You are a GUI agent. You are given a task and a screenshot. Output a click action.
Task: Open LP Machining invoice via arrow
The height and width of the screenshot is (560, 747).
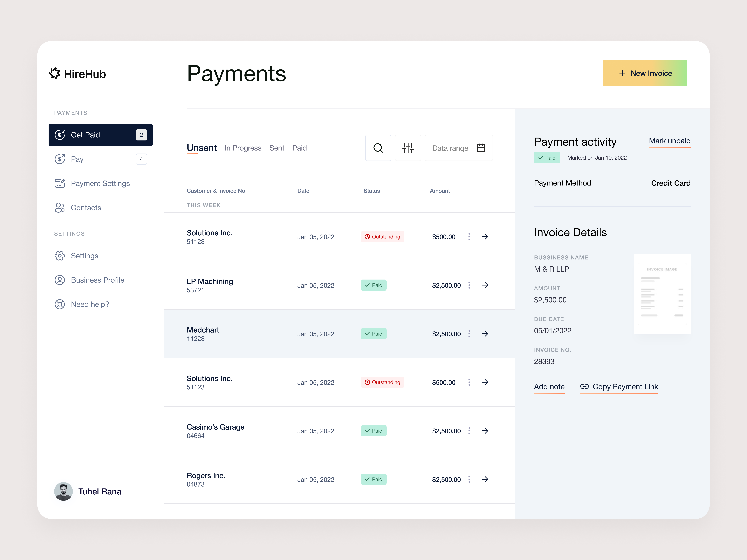pos(485,285)
